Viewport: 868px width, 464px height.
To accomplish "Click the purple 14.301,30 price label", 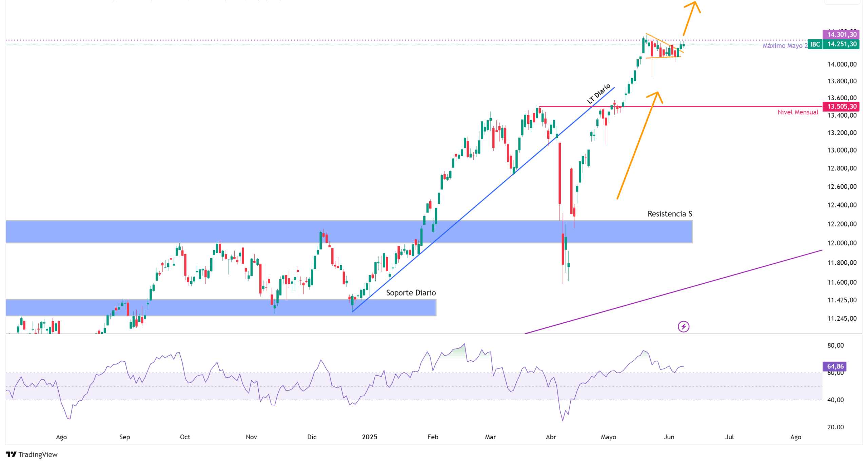I will point(841,35).
